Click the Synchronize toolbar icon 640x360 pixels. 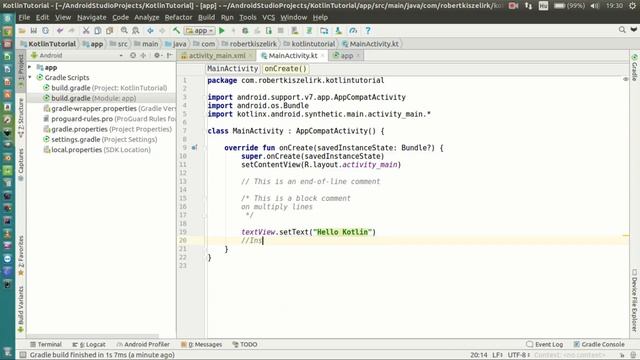(45, 31)
